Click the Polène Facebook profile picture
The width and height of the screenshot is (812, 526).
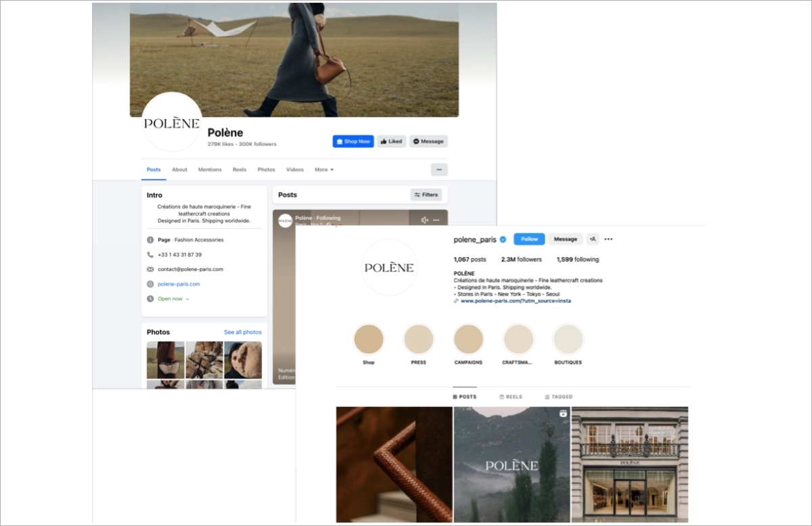point(172,123)
